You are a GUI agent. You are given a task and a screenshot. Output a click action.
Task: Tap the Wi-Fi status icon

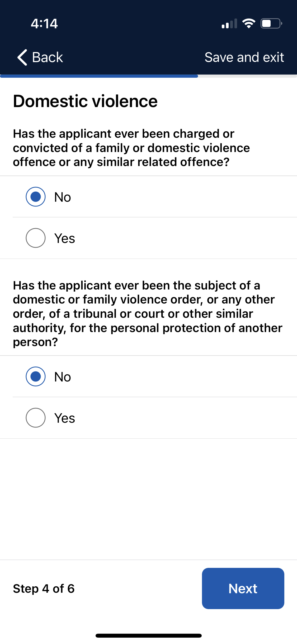(249, 24)
